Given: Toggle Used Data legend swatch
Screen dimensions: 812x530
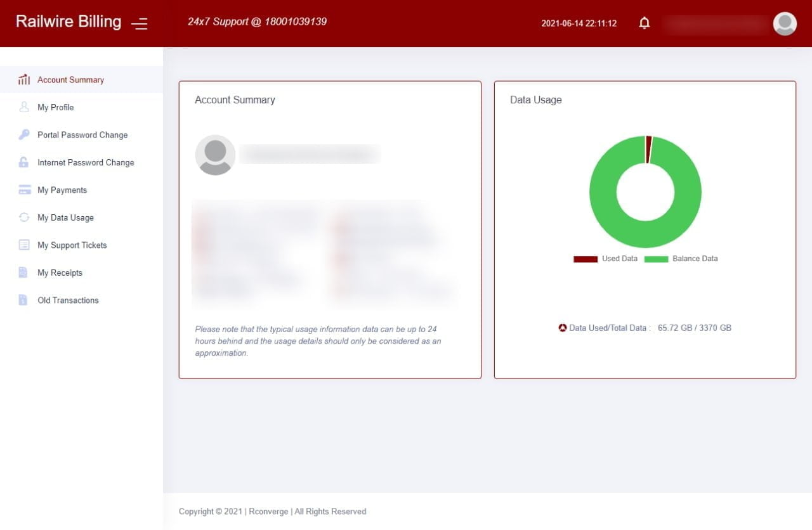Looking at the screenshot, I should [586, 259].
